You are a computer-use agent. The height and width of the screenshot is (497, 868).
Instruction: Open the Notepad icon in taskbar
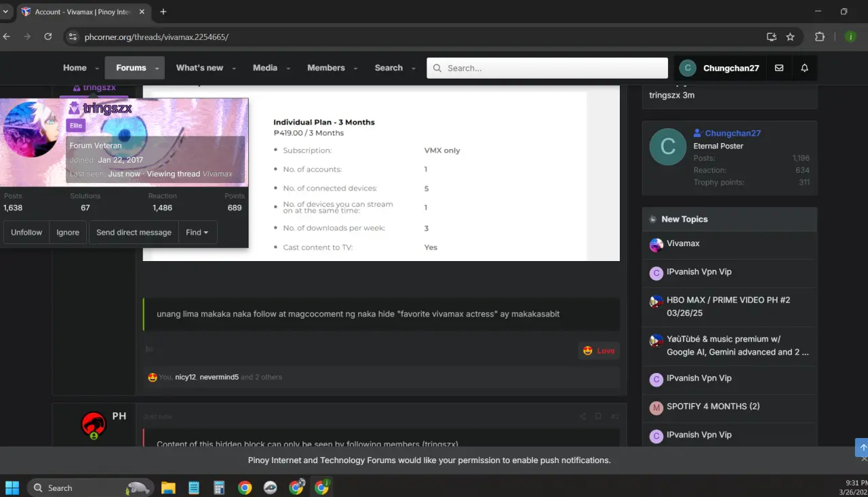[194, 488]
